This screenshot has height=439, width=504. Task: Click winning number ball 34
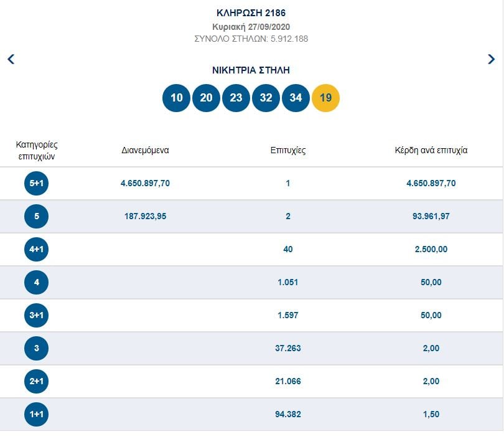point(296,98)
